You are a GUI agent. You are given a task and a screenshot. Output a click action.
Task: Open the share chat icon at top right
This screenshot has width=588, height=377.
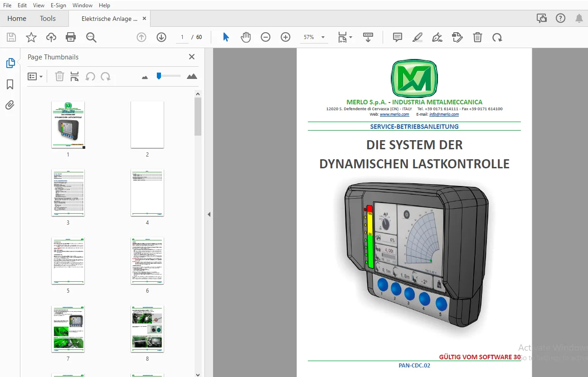[x=541, y=18]
